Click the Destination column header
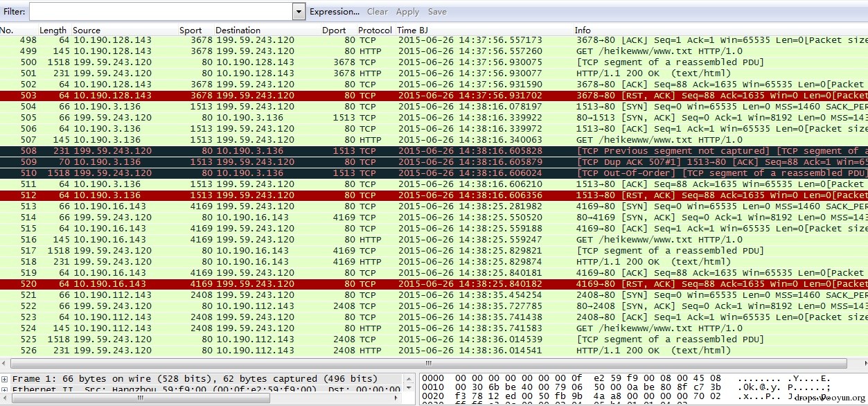The height and width of the screenshot is (406, 868). (x=238, y=30)
